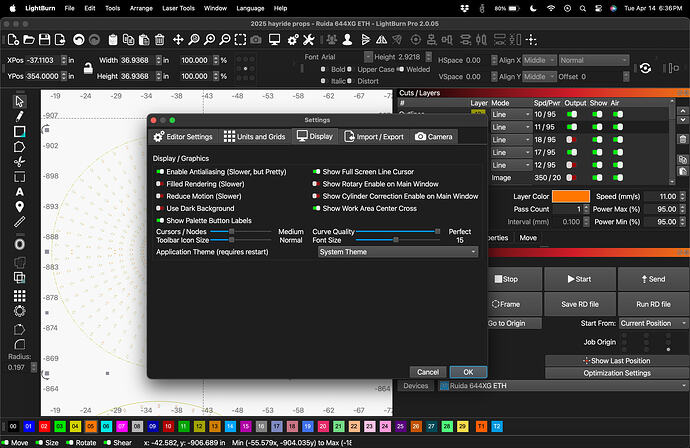Click the Undo arrow icon
Image resolution: width=690 pixels, height=448 pixels.
(x=79, y=40)
